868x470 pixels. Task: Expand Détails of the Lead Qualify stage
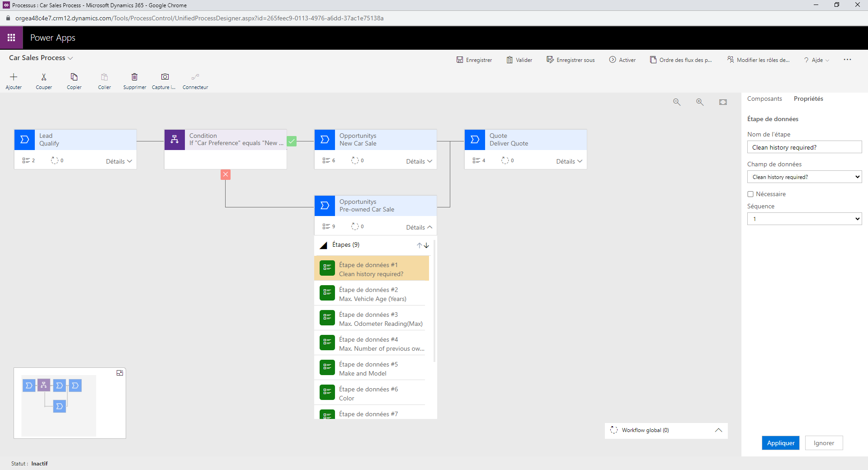(x=119, y=161)
